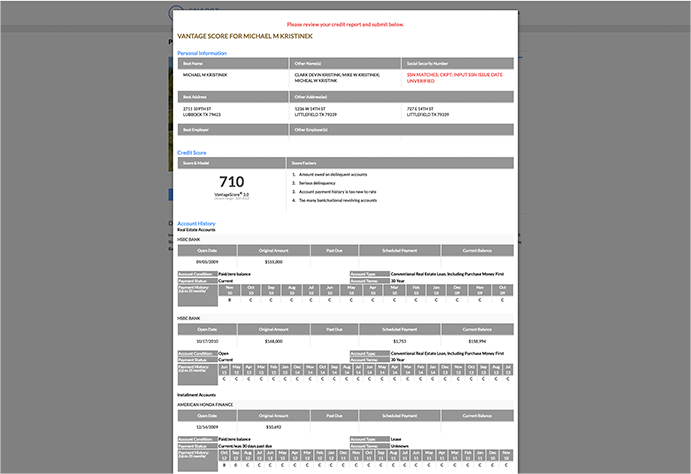The height and width of the screenshot is (474, 691).
Task: Click the AMERICAN HONDA FINANCE account title
Action: 205,404
